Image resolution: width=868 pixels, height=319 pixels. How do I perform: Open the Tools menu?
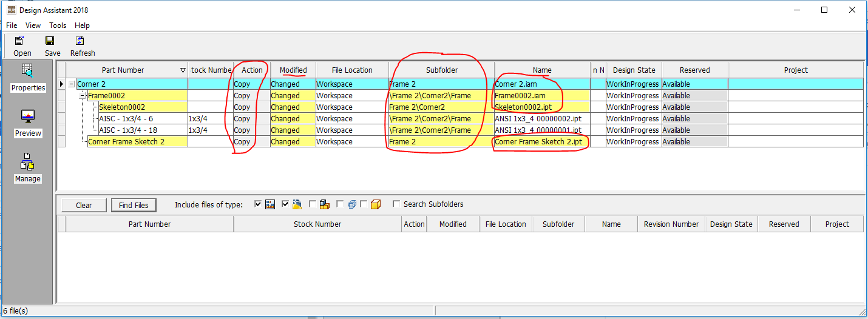tap(58, 25)
